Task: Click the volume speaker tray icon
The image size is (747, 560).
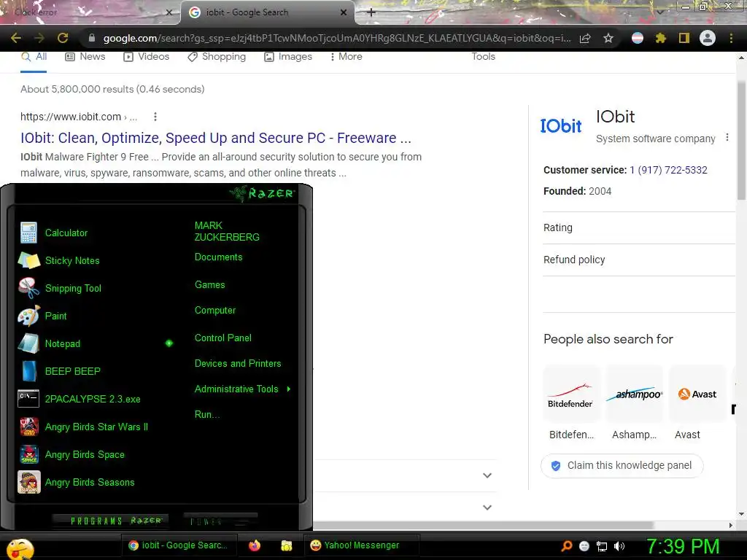Action: point(619,547)
